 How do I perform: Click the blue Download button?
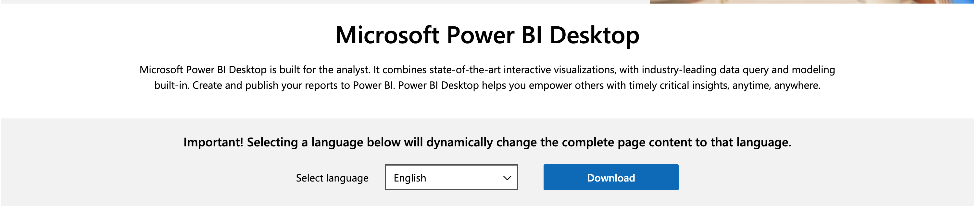click(610, 177)
